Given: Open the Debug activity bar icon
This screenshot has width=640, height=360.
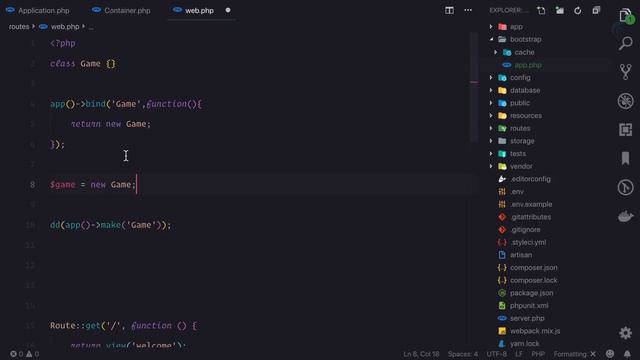Looking at the screenshot, I should (x=625, y=101).
